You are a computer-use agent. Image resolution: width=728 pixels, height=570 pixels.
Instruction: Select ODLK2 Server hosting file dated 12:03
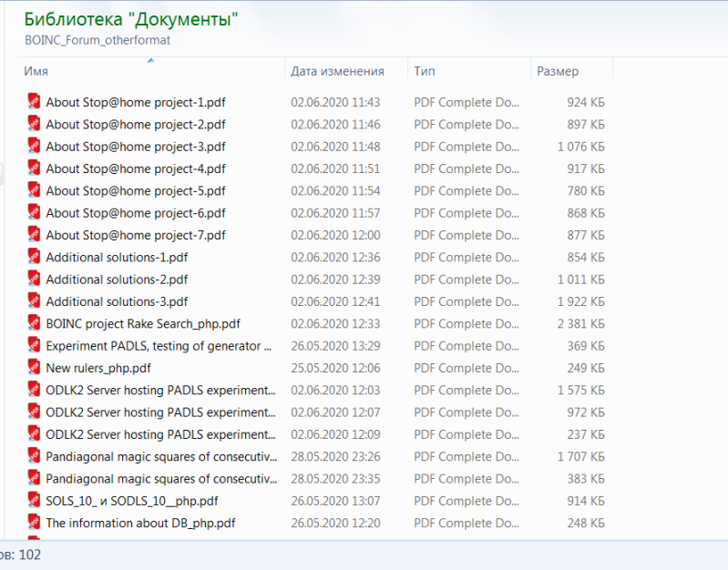(160, 391)
